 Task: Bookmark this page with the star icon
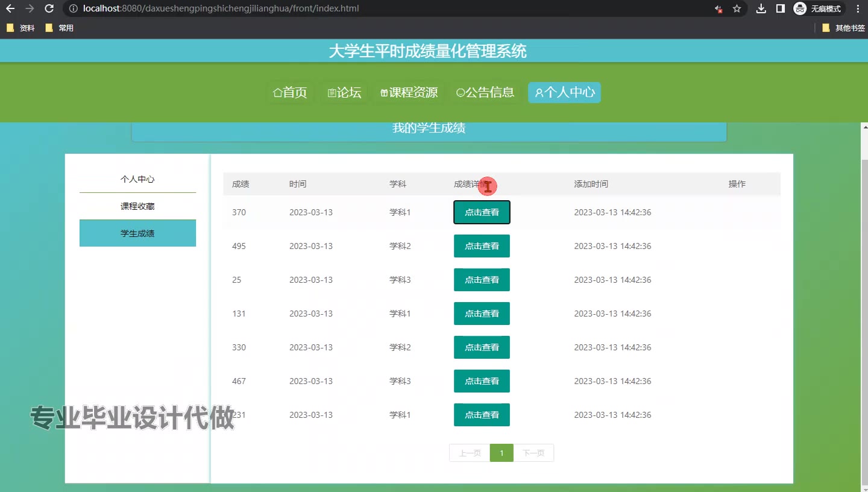click(737, 8)
